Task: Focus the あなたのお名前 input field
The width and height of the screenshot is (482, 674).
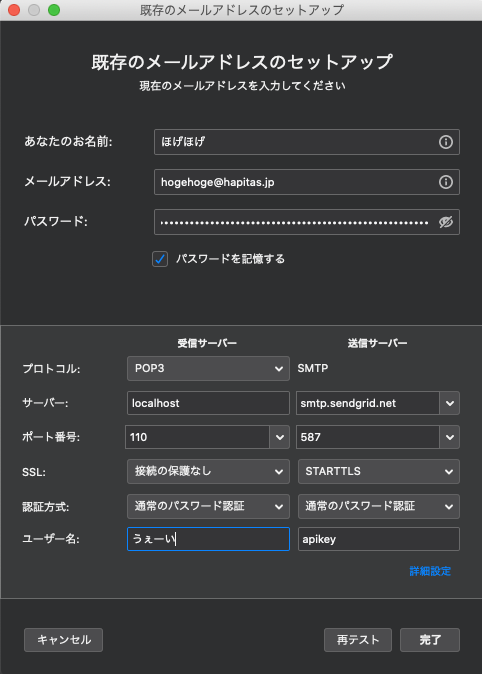Action: coord(307,142)
